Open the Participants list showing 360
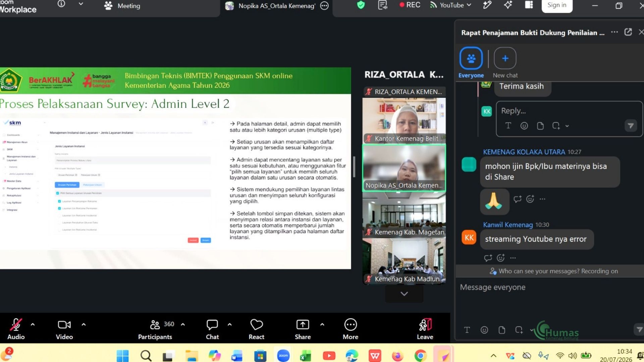 click(155, 329)
